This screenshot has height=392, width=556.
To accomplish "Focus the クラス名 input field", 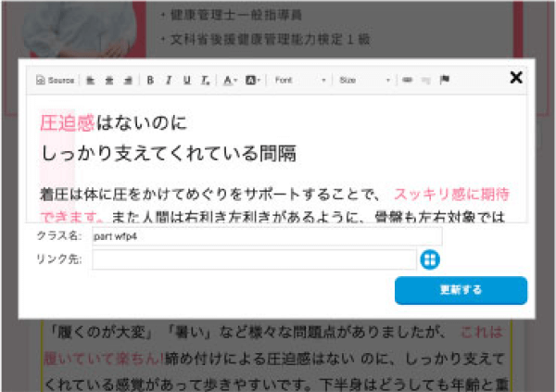I will click(x=267, y=236).
